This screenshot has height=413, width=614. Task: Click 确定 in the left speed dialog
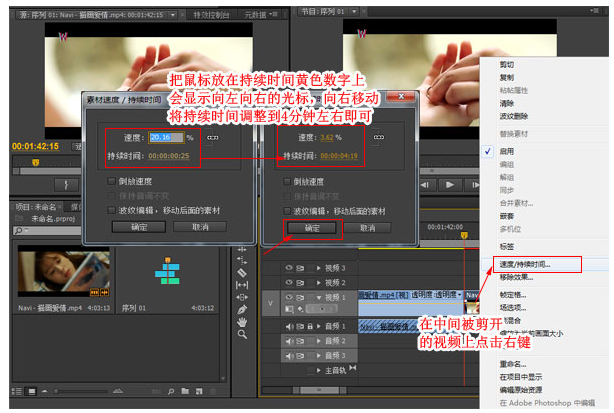139,227
